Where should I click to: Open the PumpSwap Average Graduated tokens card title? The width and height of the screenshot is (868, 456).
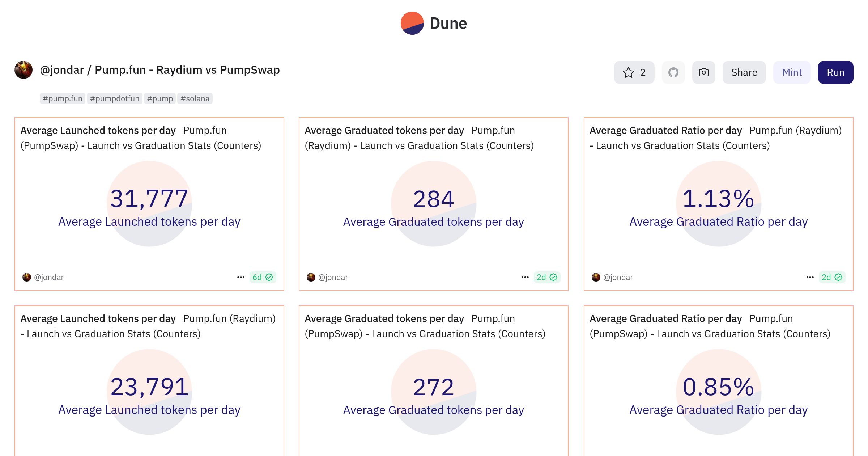coord(425,326)
